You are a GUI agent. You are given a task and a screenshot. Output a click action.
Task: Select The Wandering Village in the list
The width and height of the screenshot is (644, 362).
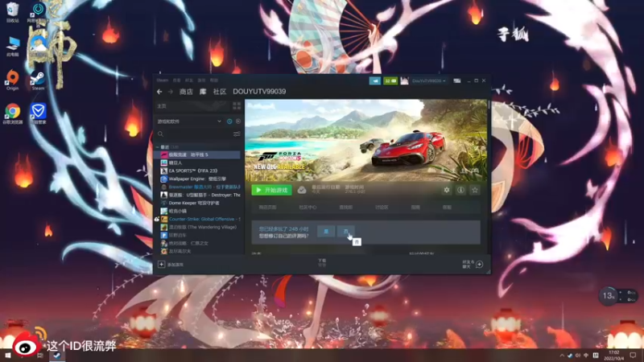click(x=197, y=227)
